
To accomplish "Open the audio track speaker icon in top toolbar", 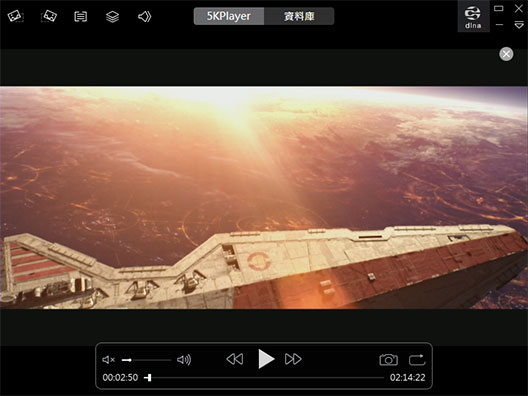I will [x=144, y=16].
